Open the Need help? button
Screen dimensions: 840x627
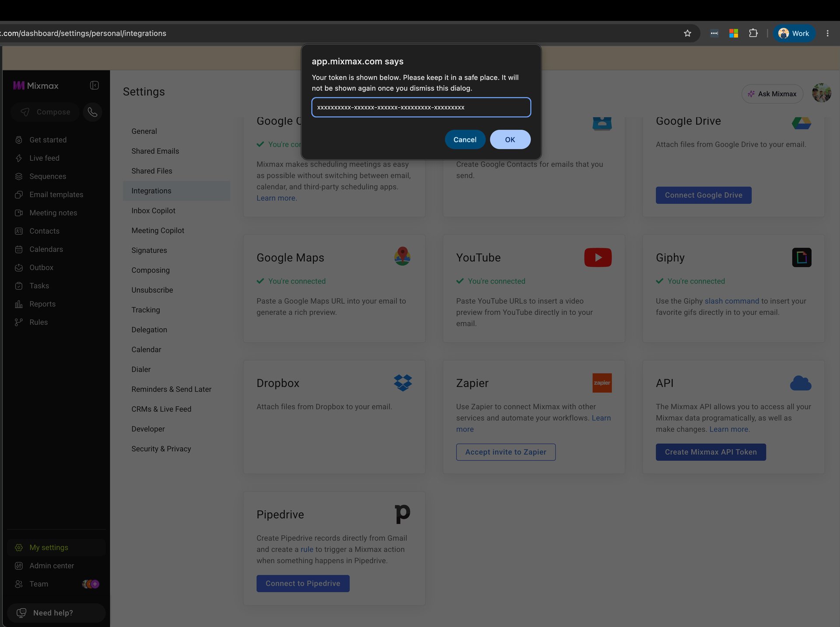(x=56, y=613)
